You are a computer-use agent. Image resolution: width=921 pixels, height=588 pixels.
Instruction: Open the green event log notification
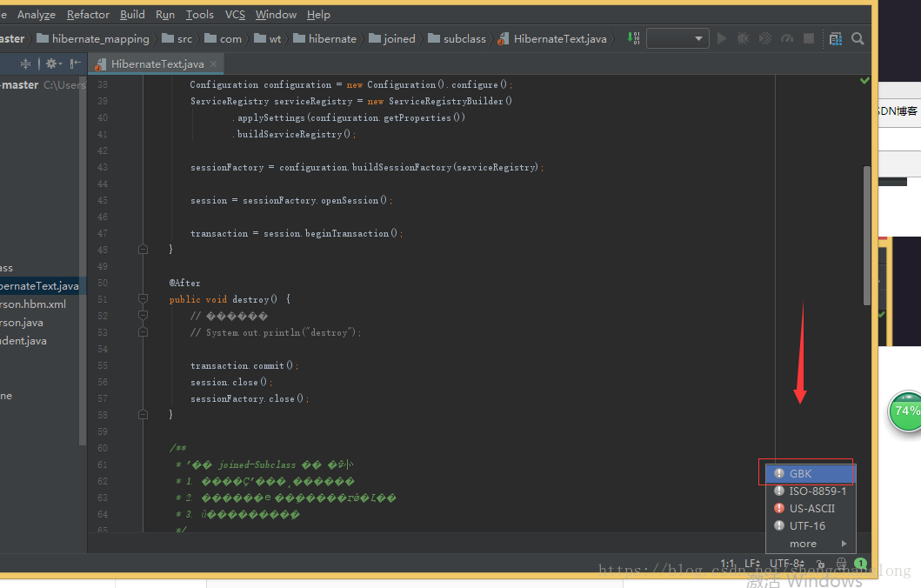[x=860, y=564]
